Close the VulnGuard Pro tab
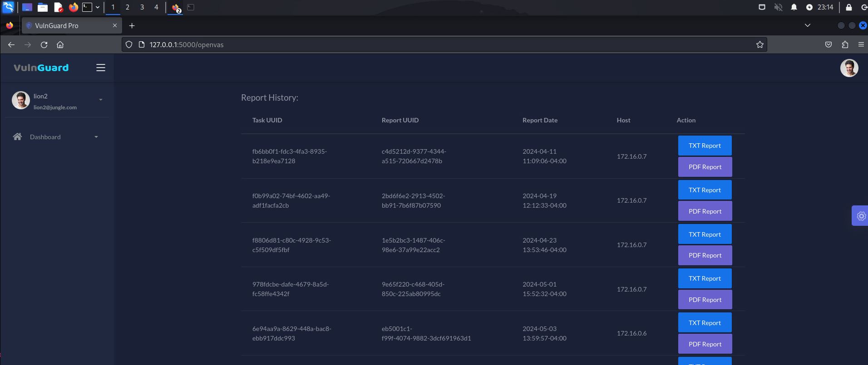The image size is (868, 365). click(x=115, y=25)
